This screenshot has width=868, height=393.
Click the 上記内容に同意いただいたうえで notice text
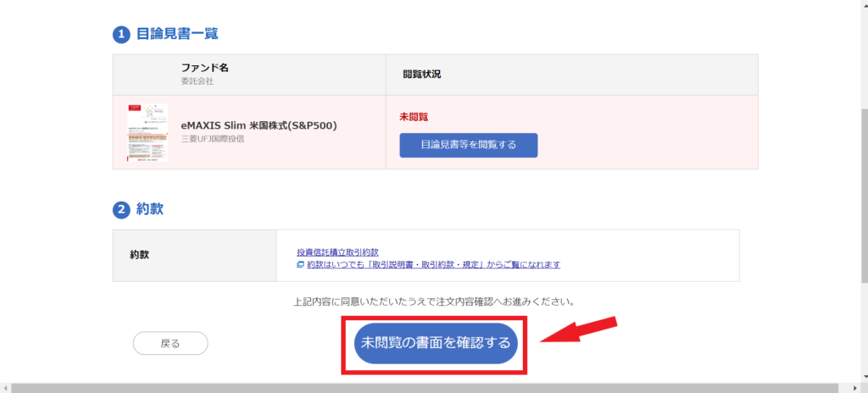coord(433,302)
